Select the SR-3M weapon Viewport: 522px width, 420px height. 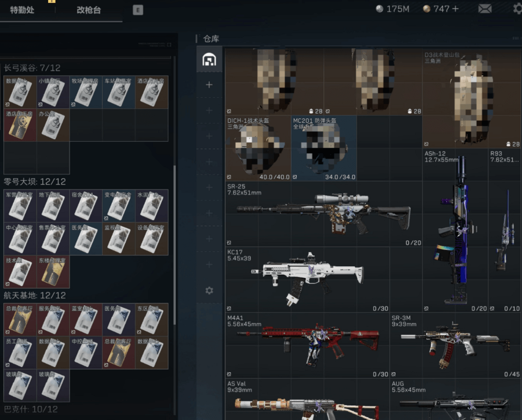(x=455, y=345)
